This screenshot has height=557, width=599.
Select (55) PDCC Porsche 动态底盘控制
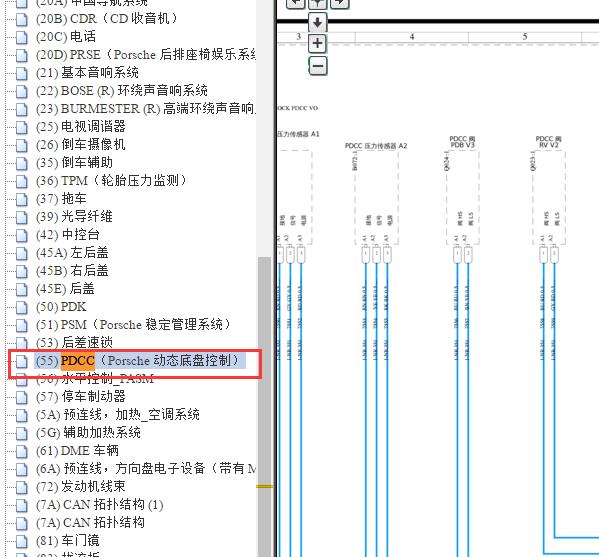(x=140, y=360)
